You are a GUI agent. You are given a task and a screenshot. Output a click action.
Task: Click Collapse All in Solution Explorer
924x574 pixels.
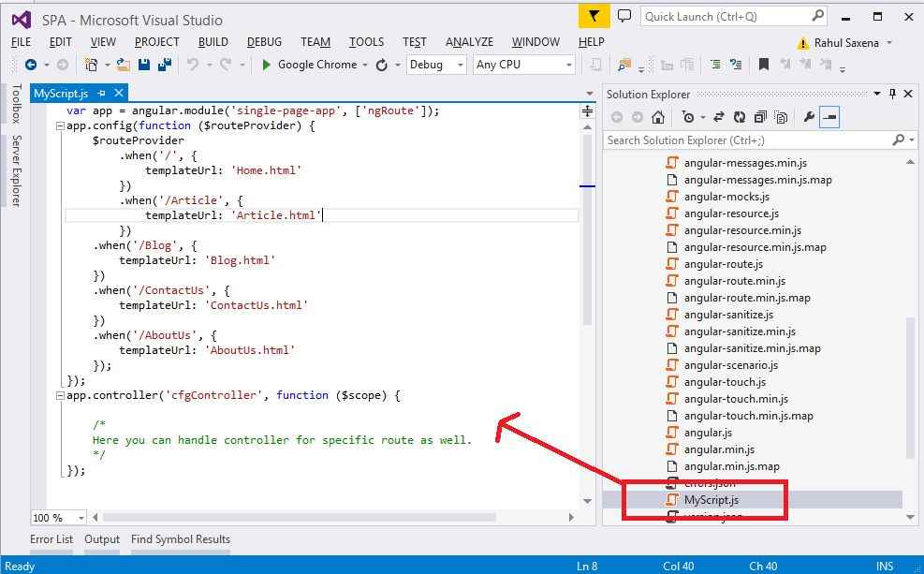pyautogui.click(x=760, y=117)
